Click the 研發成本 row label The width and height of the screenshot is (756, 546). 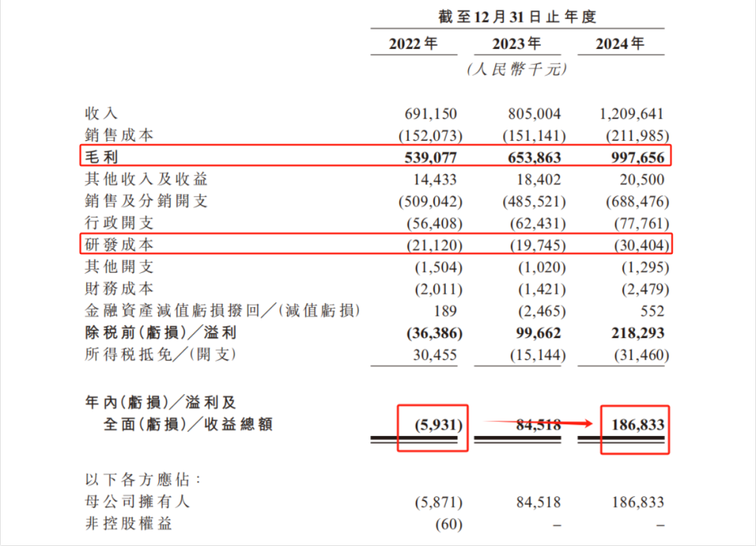(x=119, y=244)
